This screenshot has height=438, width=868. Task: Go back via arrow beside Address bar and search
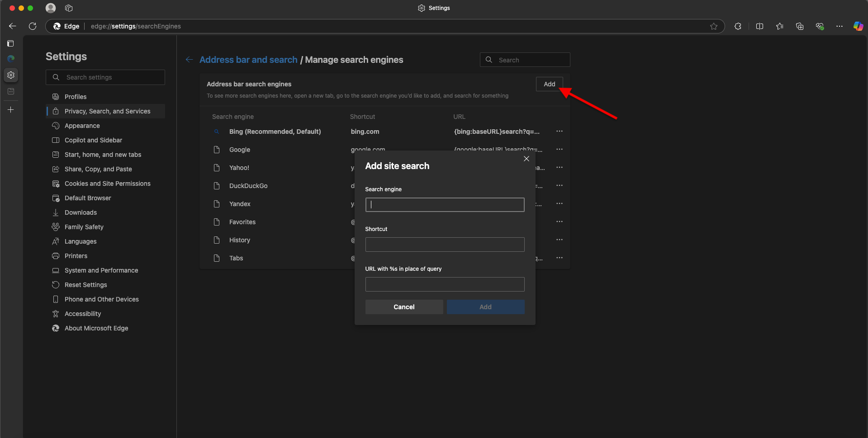point(190,60)
